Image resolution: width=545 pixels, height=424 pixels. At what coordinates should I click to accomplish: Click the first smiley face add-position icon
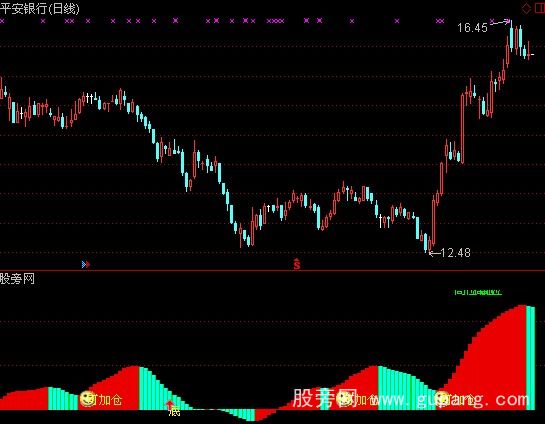[x=87, y=399]
